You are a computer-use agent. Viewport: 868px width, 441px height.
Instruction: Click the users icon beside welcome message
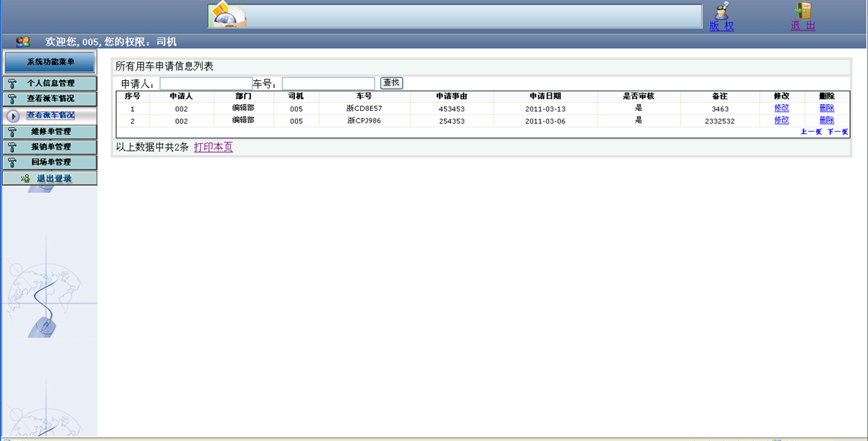(22, 41)
